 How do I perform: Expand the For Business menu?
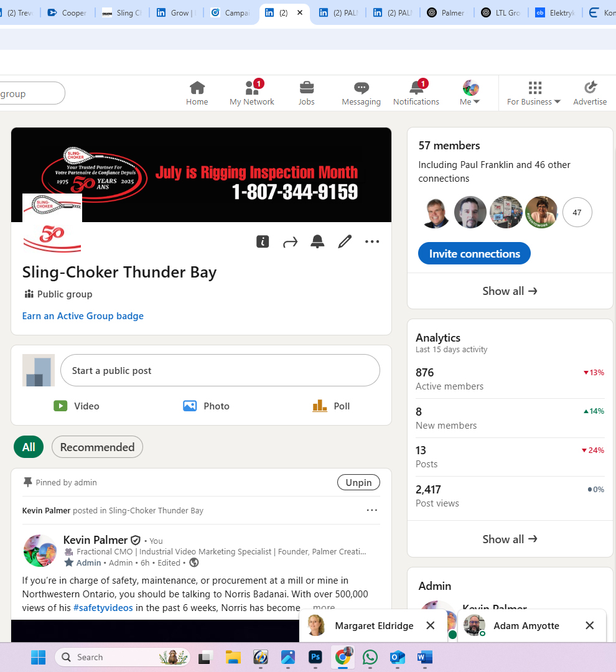point(534,93)
